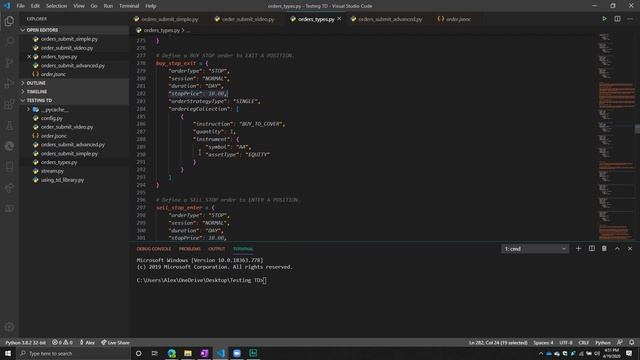This screenshot has width=640, height=360.
Task: Switch to orders_submit_simple.py editor tab
Action: 170,19
